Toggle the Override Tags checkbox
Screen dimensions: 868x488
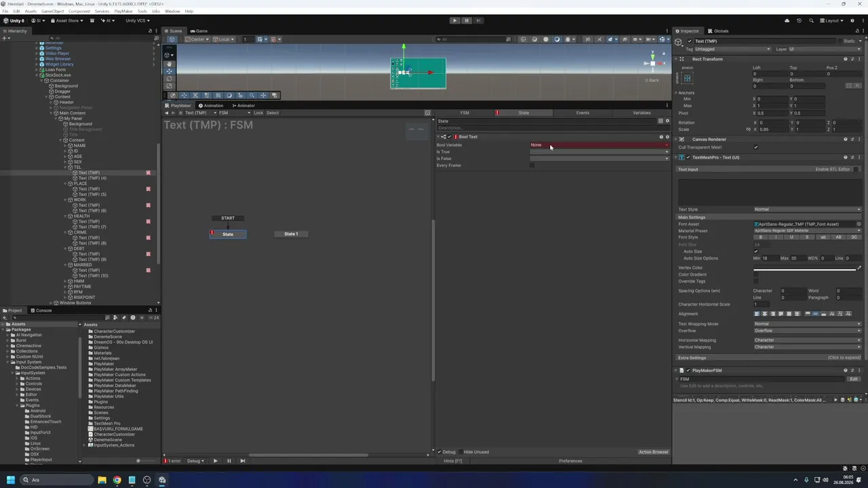[756, 281]
